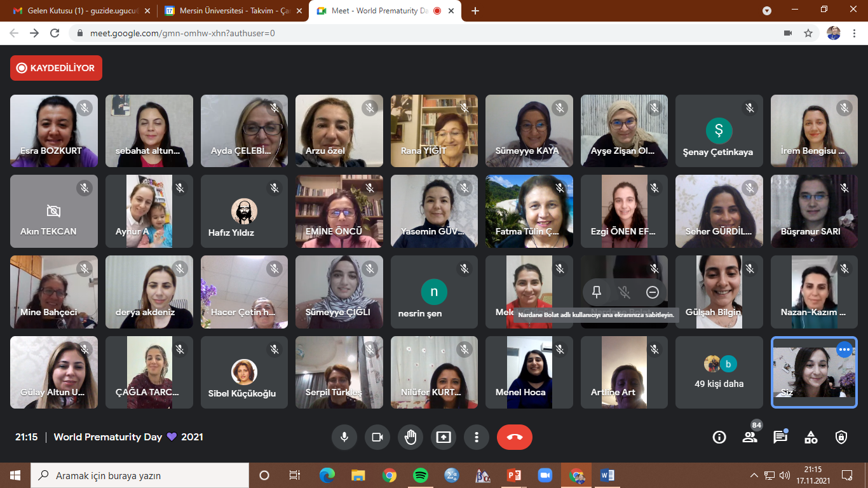Go forward in the browser

coord(34,33)
